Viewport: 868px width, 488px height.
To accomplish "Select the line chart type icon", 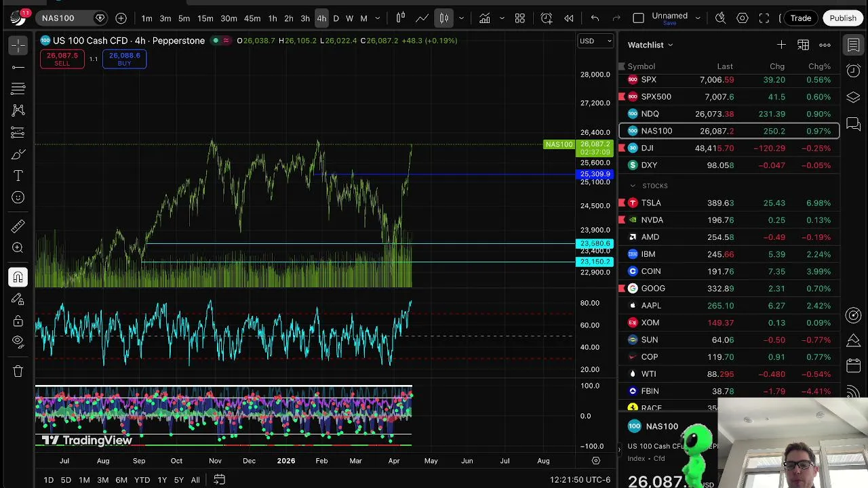I will tap(422, 18).
